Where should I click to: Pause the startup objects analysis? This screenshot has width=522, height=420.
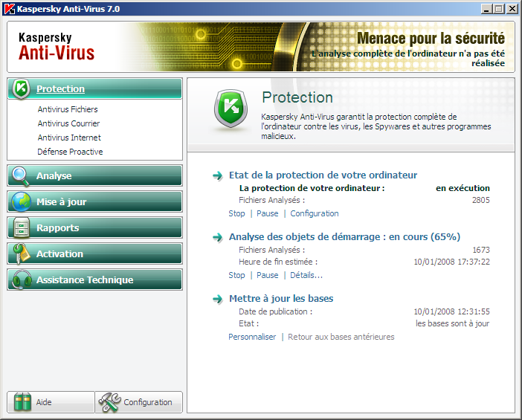point(267,275)
